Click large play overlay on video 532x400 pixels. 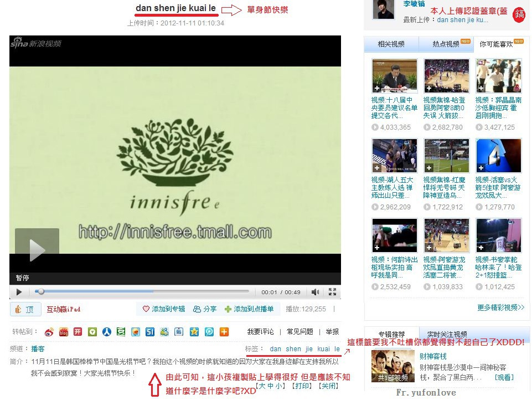coord(37,246)
